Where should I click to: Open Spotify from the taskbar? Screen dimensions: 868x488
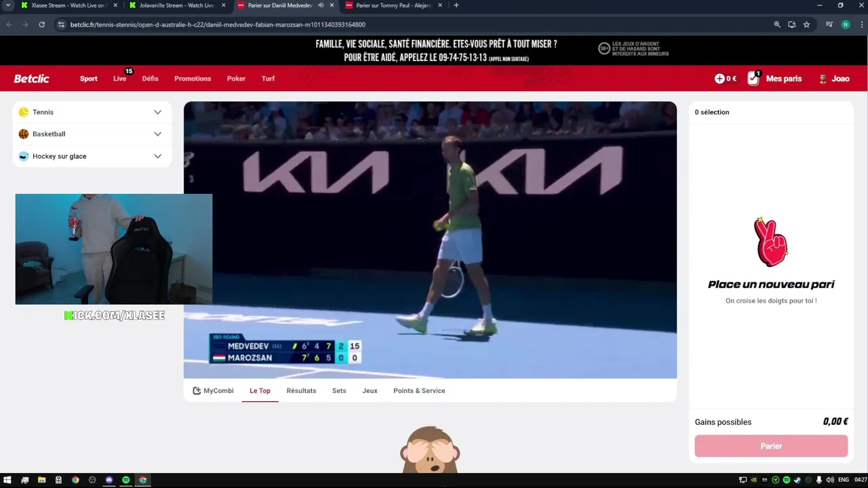tap(125, 480)
